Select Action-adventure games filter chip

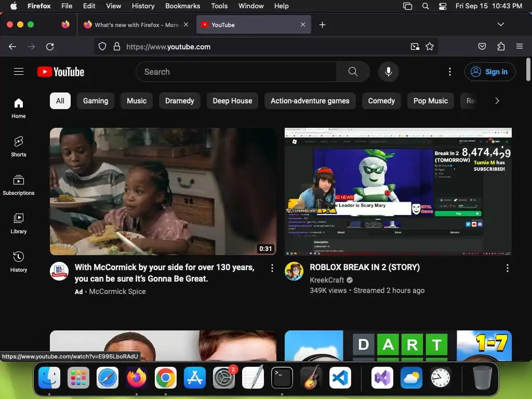click(x=310, y=101)
